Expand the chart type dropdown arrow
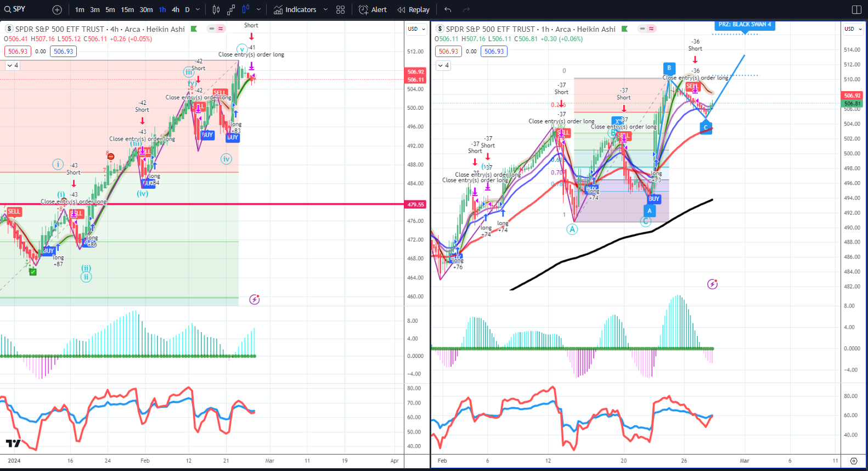 click(x=258, y=9)
